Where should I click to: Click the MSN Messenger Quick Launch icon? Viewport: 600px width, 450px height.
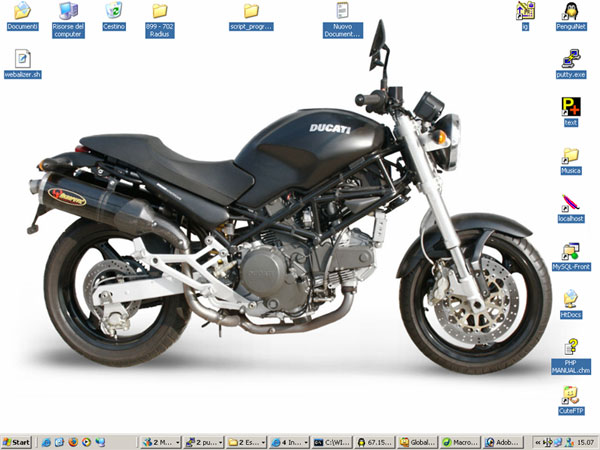tap(100, 442)
